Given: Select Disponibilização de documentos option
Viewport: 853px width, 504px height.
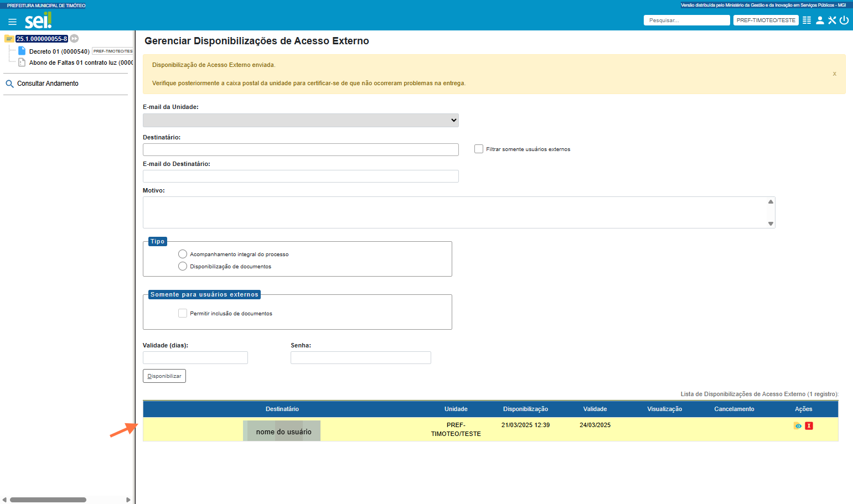Looking at the screenshot, I should click(183, 266).
